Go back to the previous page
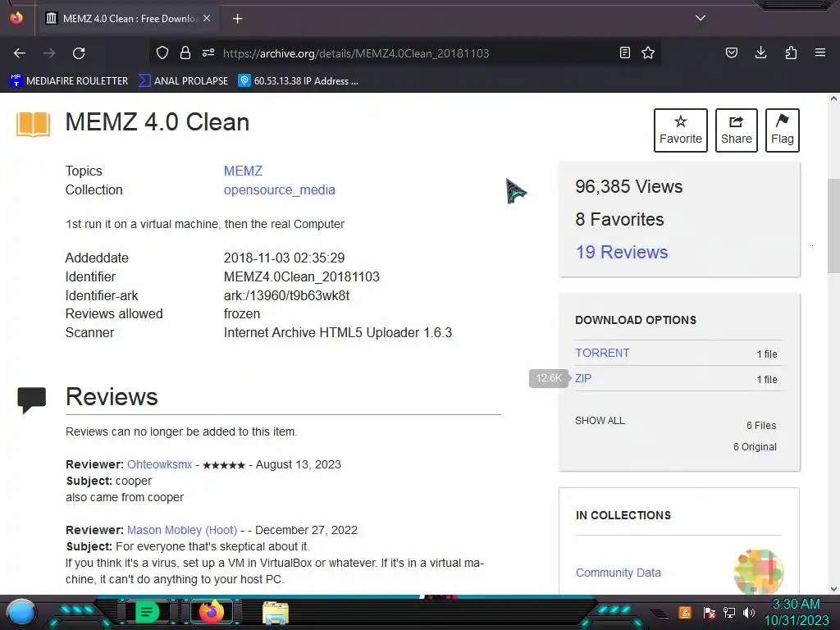This screenshot has height=630, width=840. click(20, 53)
